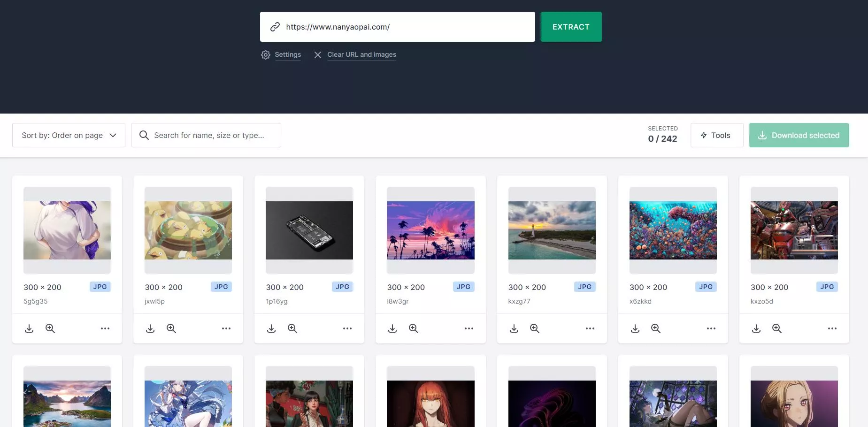Select the l8w3gr sunset palms thumbnail
Viewport: 868px width, 427px height.
point(430,230)
